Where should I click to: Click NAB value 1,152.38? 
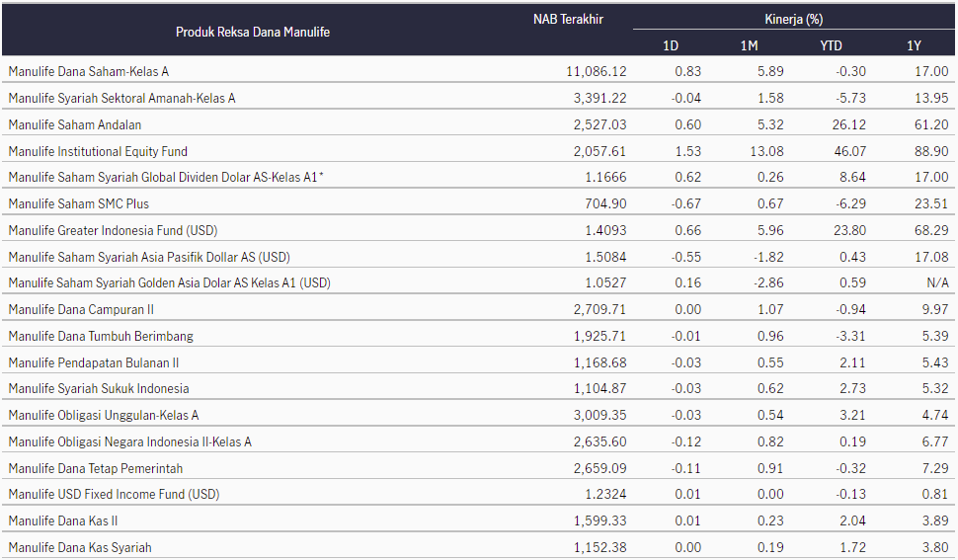(599, 548)
